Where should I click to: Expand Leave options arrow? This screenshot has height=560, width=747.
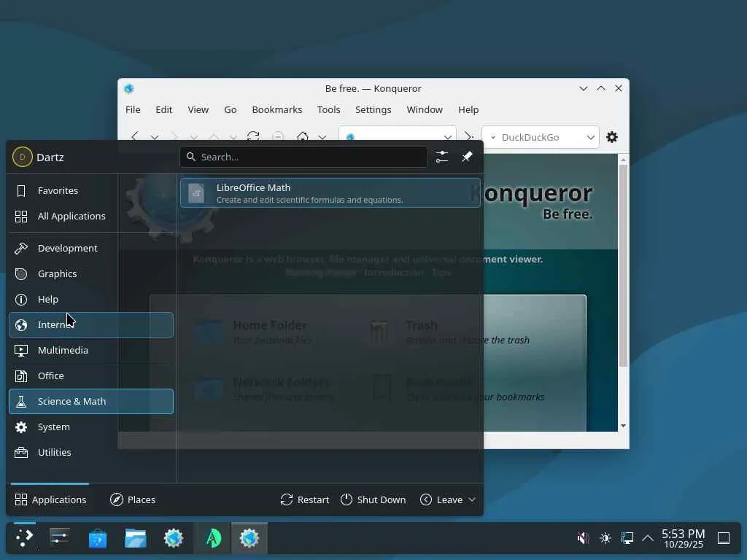point(472,499)
